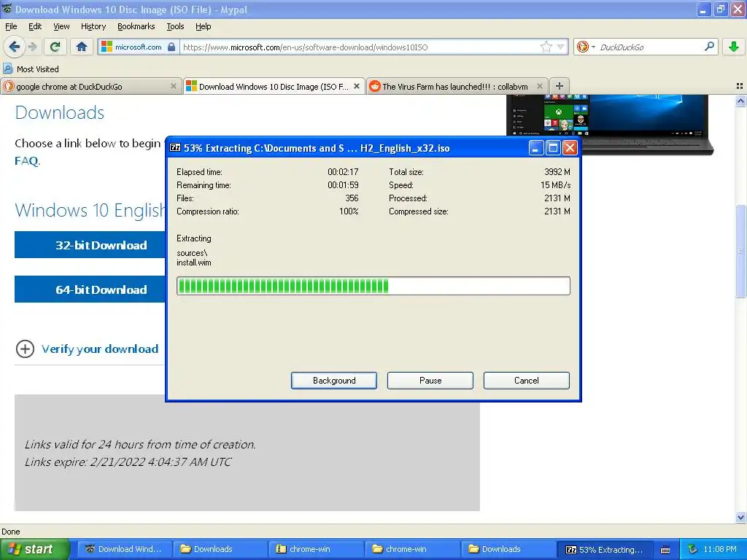Maximize the 7-Zip extracting dialog
The height and width of the screenshot is (560, 747).
click(x=553, y=147)
